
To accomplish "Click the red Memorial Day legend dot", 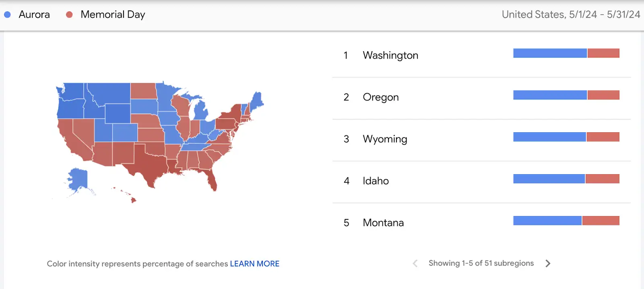I will (x=69, y=14).
